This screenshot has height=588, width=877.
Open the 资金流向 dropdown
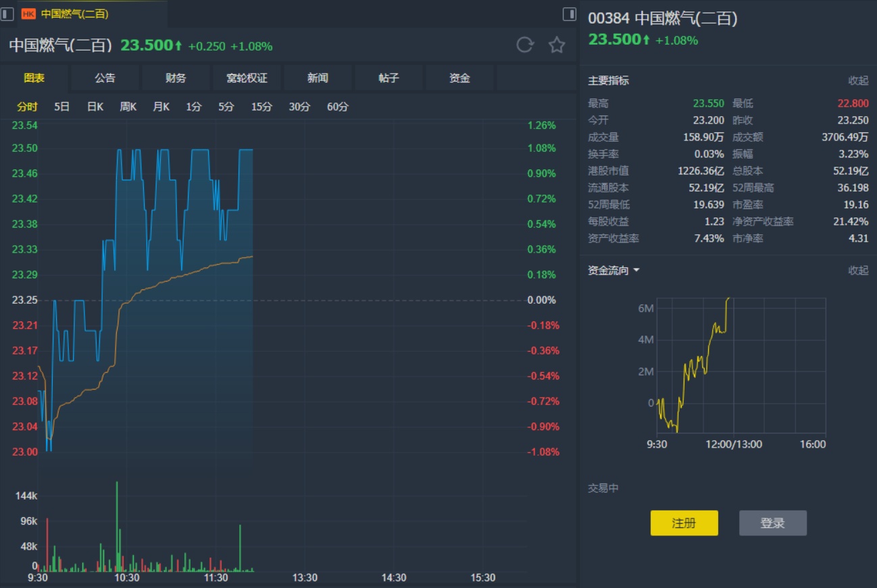(613, 271)
